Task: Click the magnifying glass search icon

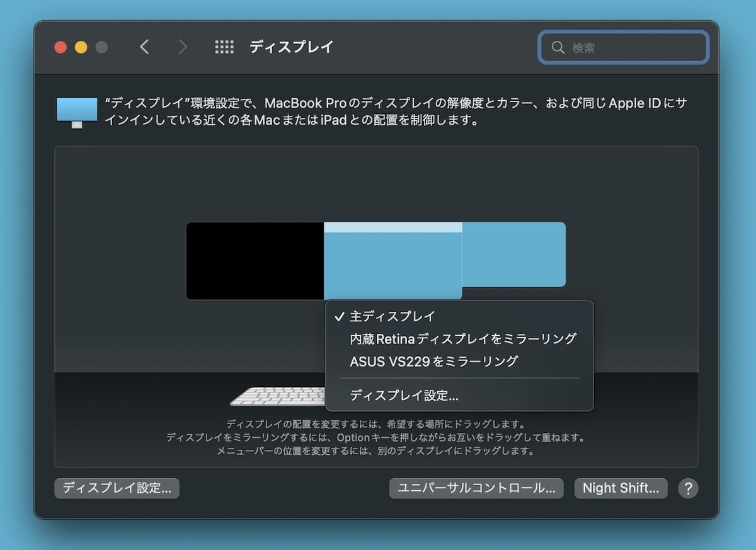Action: pos(558,48)
